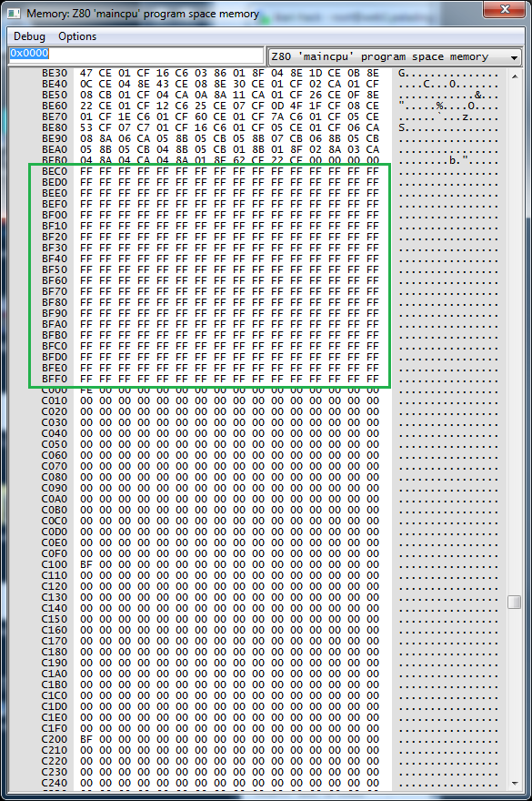
Task: Click window title 'Memory: Z80 maincpu' text
Action: (143, 14)
